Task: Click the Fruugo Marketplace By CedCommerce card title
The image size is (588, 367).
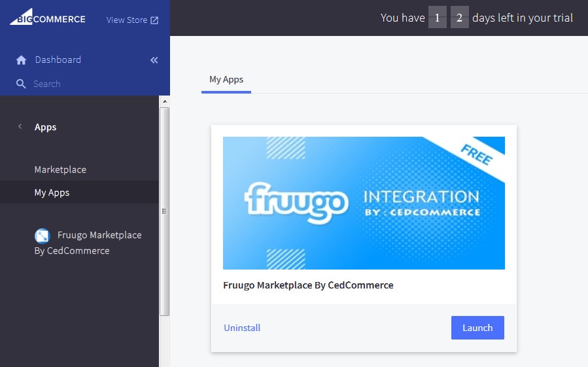Action: point(308,285)
